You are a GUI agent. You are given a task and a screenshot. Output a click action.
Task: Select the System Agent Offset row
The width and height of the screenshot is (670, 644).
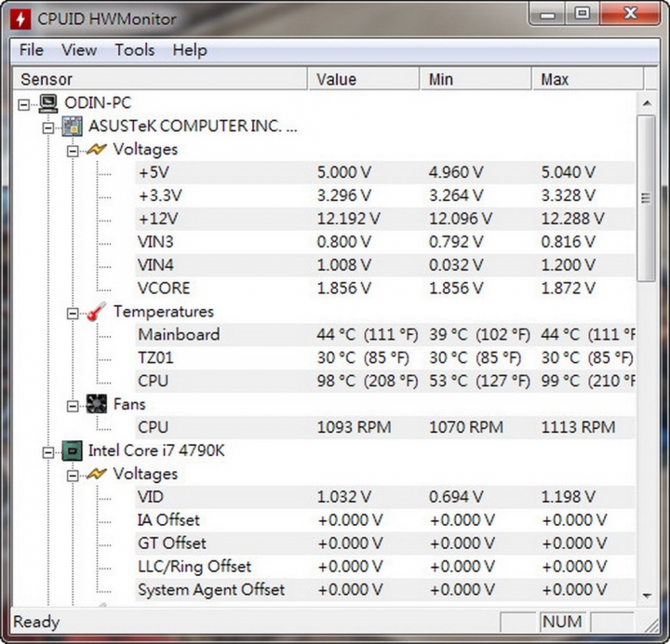point(385,590)
